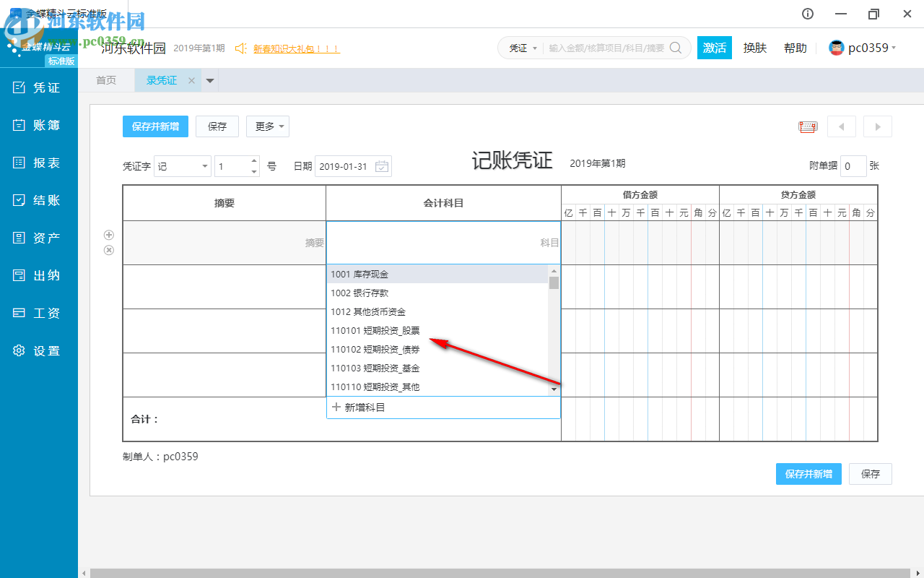Switch to the 首页 tab
This screenshot has width=924, height=578.
(x=106, y=79)
